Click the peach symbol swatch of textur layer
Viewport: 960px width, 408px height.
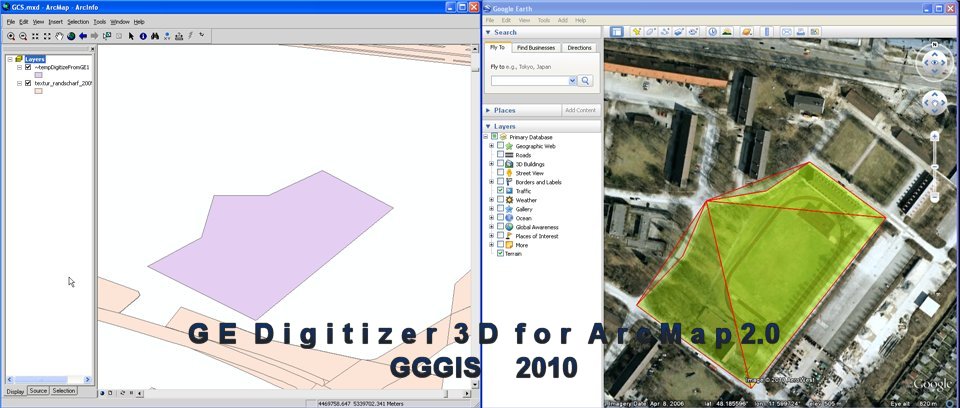coord(38,91)
